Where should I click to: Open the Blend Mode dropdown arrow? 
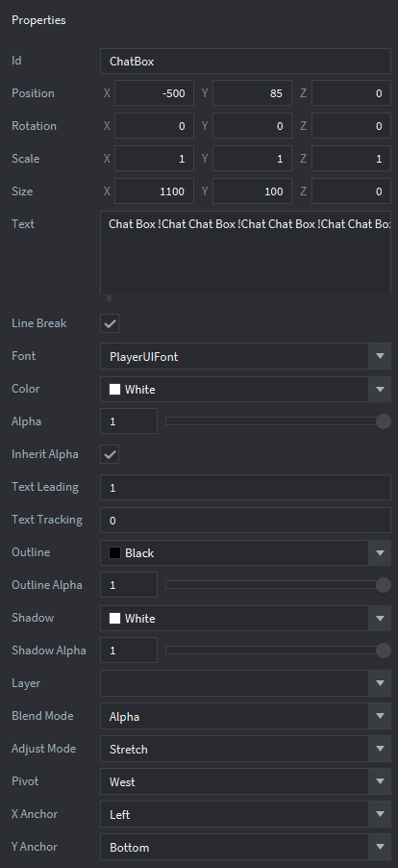tap(380, 716)
